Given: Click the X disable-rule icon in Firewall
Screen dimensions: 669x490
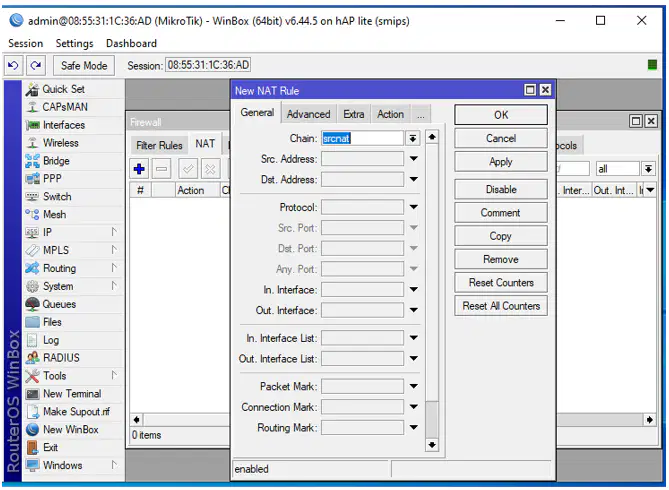Looking at the screenshot, I should click(x=210, y=169).
